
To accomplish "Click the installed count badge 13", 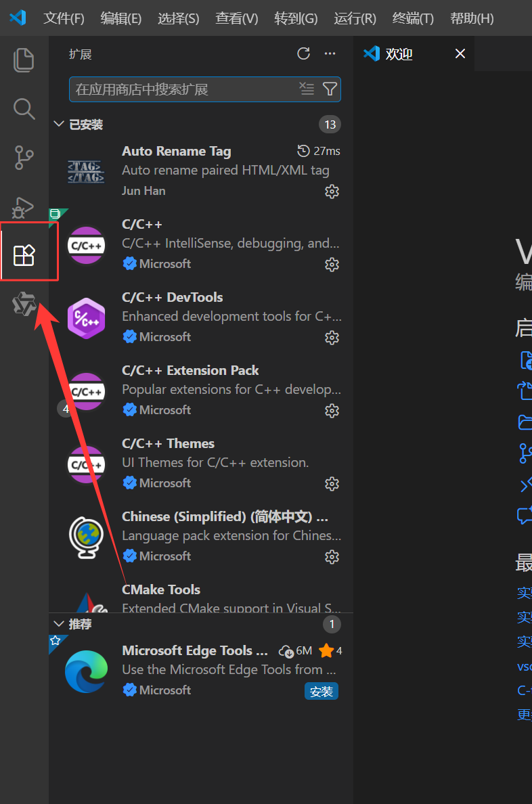I will pyautogui.click(x=330, y=125).
